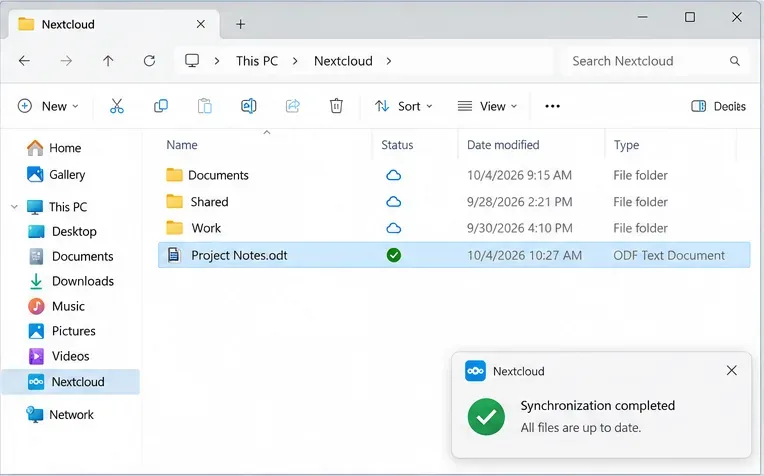Click the monitor icon in address bar

pos(192,61)
